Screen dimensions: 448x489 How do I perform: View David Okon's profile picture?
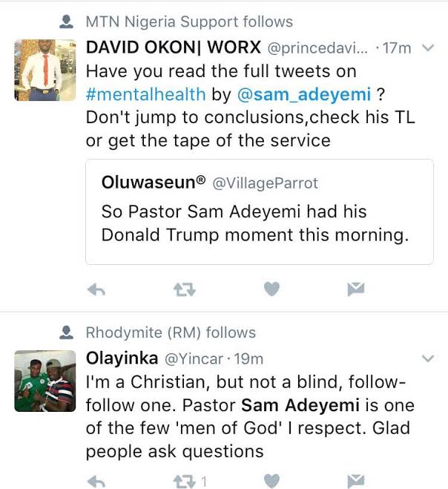point(45,70)
